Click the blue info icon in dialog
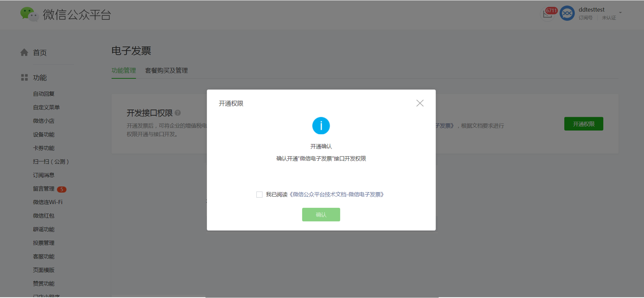 click(x=321, y=126)
